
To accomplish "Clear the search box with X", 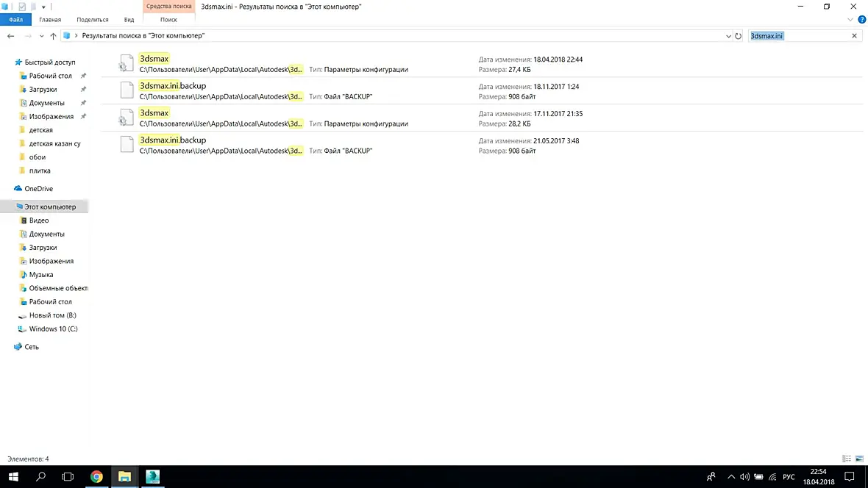I will pos(854,36).
